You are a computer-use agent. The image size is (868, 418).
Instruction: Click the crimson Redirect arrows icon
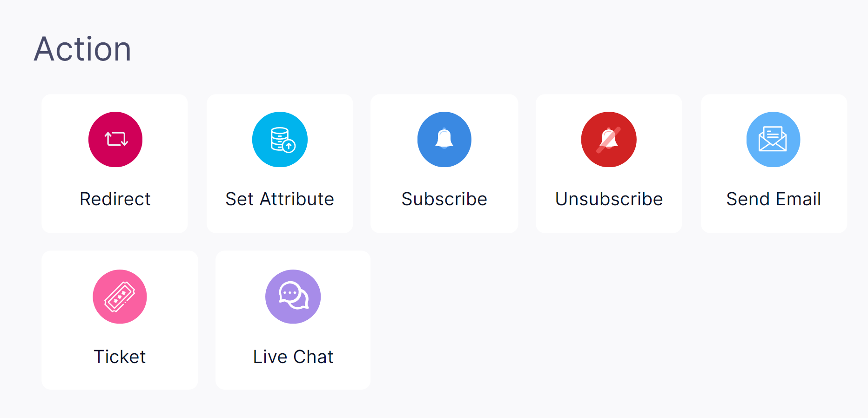(115, 139)
